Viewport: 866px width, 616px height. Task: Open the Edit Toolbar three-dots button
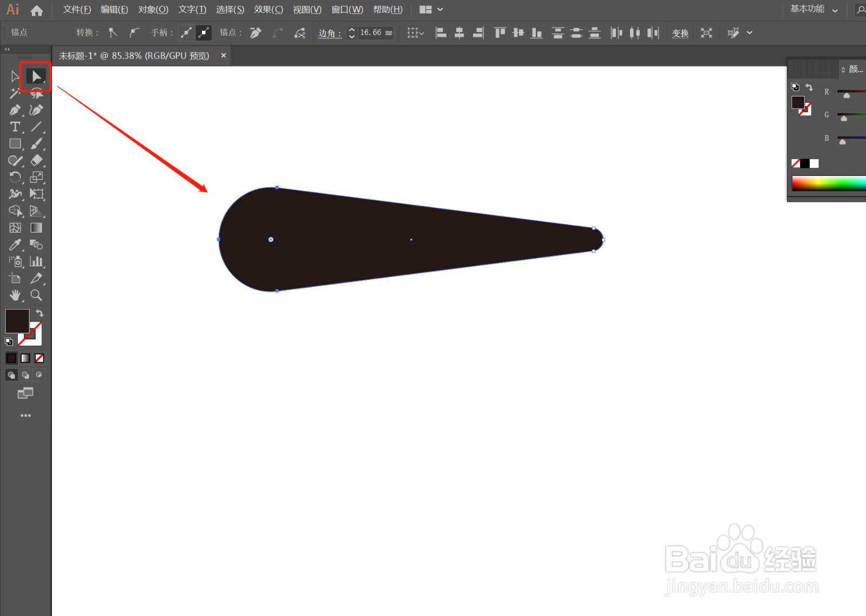click(x=25, y=416)
